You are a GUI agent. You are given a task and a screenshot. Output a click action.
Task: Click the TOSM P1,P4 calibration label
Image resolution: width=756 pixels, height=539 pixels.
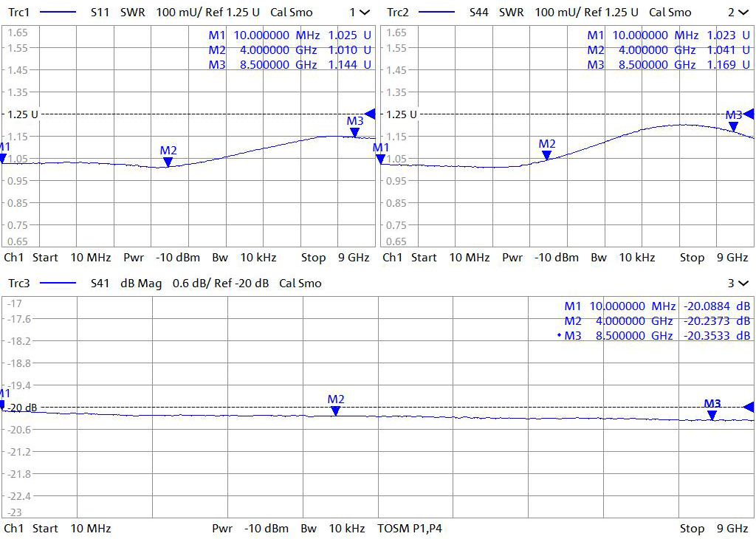pos(410,529)
